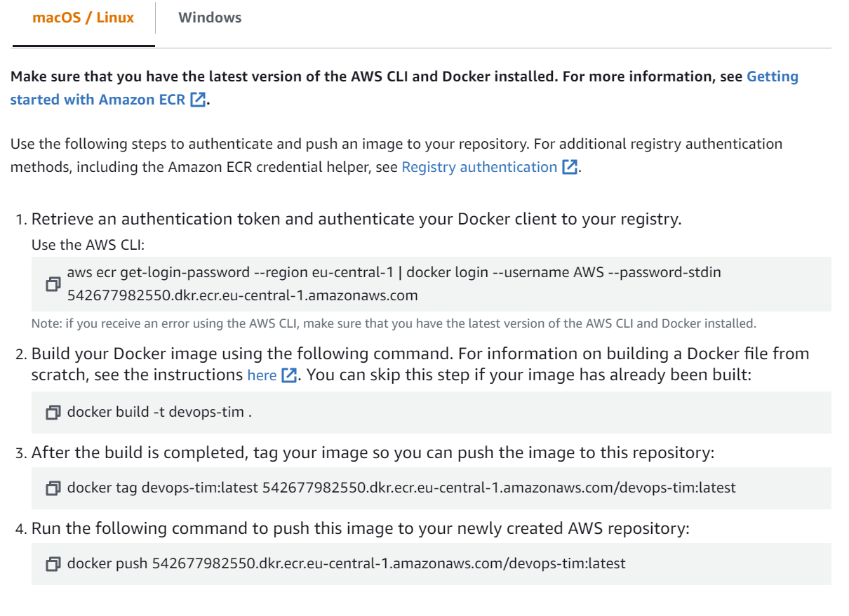Click the 'docker build -t devops-tim .' text
The height and width of the screenshot is (616, 849).
pos(159,412)
